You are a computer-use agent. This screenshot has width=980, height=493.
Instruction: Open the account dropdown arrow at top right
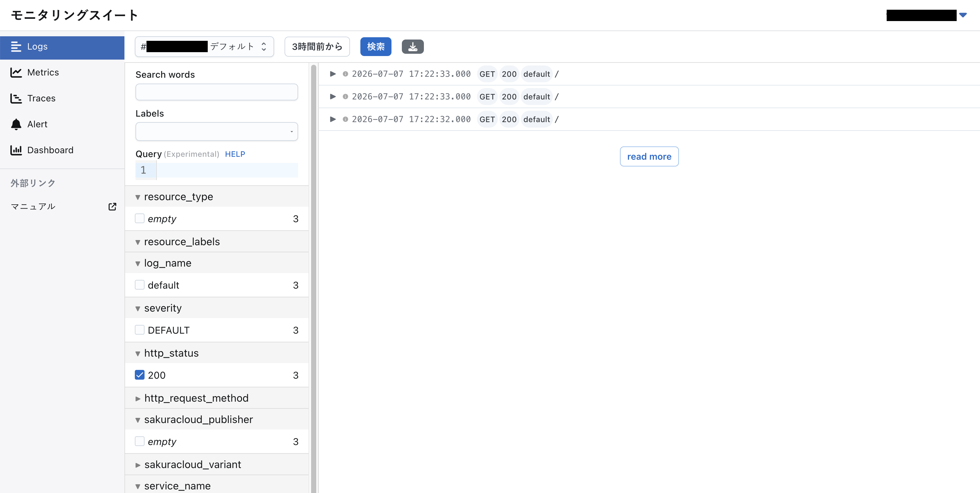coord(963,15)
